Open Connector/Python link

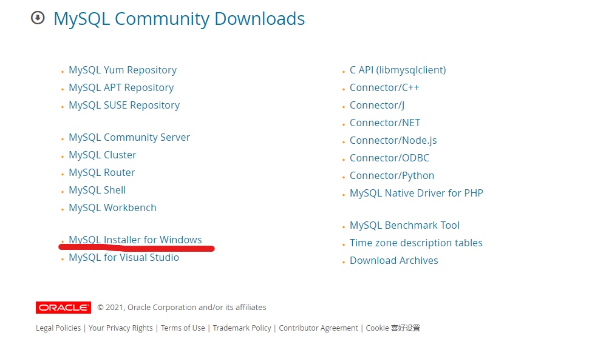point(392,175)
